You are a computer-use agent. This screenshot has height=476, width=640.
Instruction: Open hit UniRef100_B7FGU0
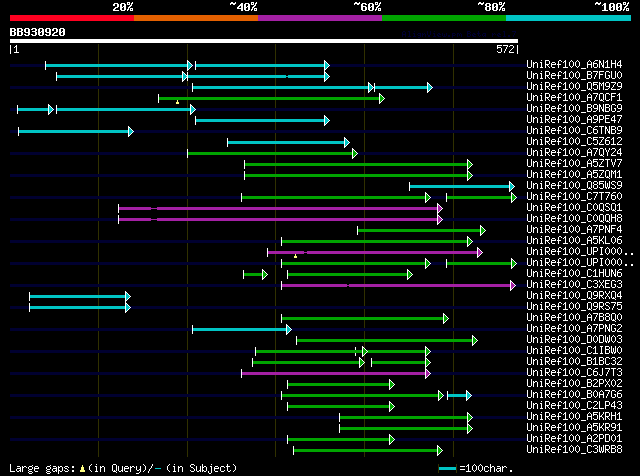[574, 75]
